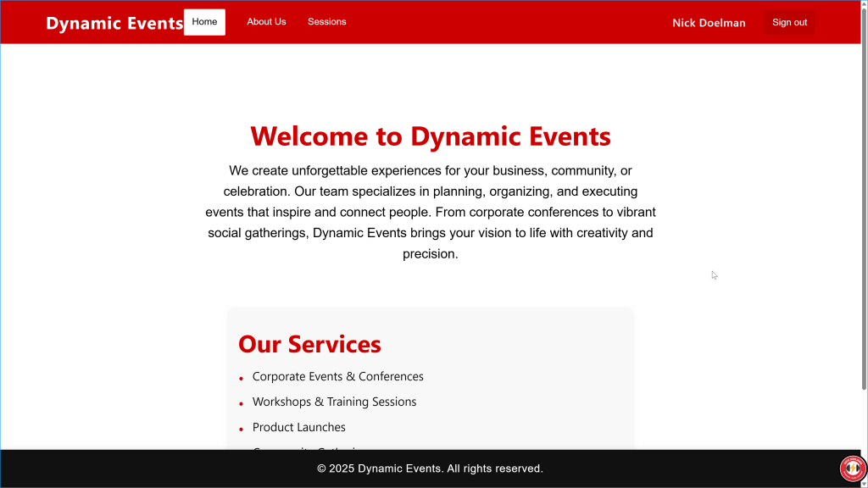Screen dimensions: 868x488
Task: Click the Our Services heading
Action: point(309,344)
